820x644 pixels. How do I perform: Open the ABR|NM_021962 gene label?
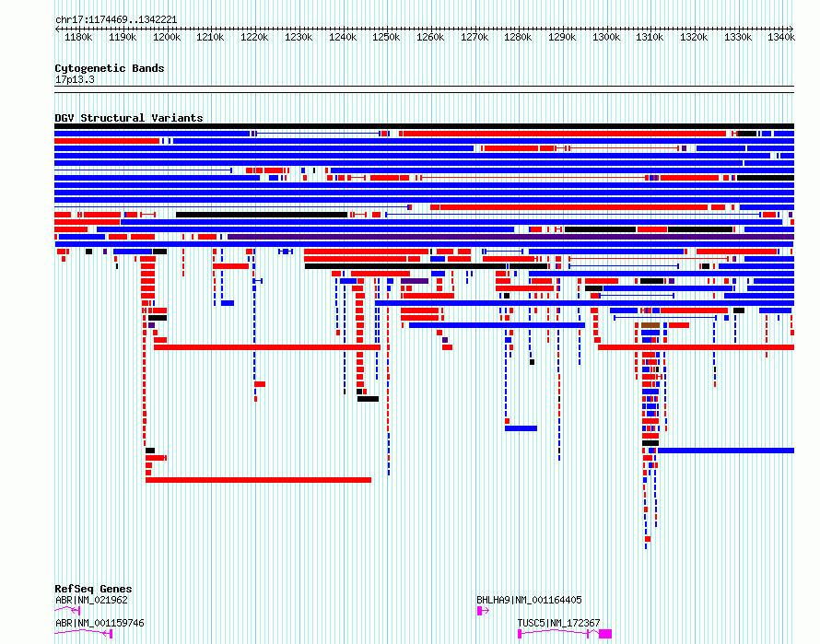coord(91,600)
